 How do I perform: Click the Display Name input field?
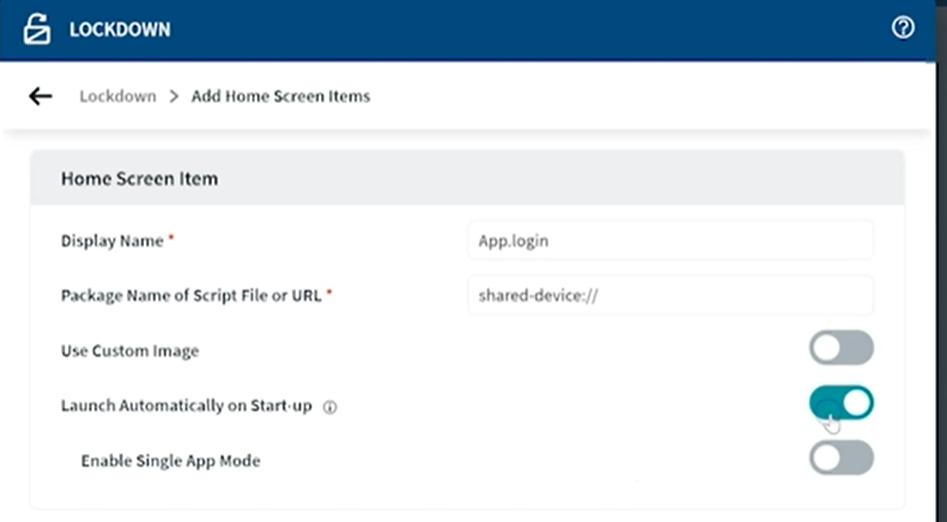coord(670,241)
